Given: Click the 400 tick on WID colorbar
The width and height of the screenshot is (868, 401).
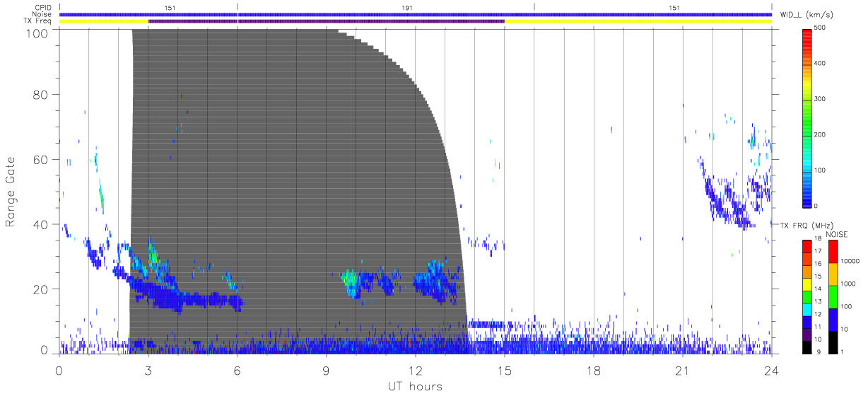Looking at the screenshot, I should point(821,64).
